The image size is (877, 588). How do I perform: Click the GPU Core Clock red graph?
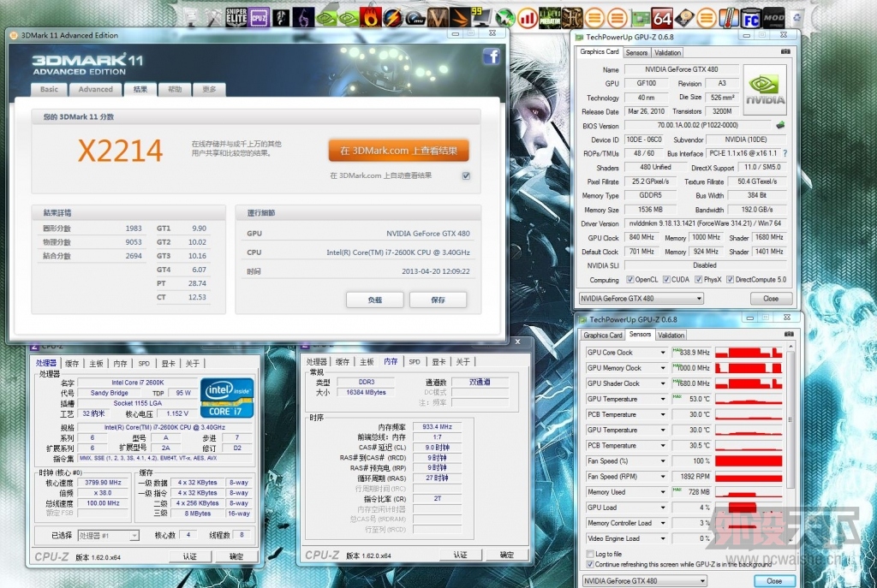(x=749, y=353)
